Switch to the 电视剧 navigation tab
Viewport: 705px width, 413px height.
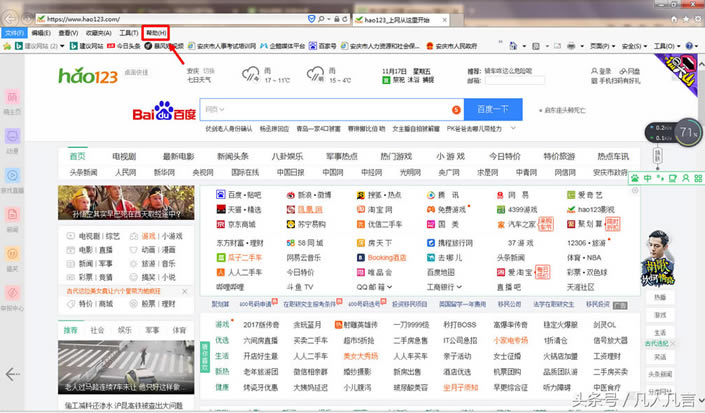click(124, 157)
